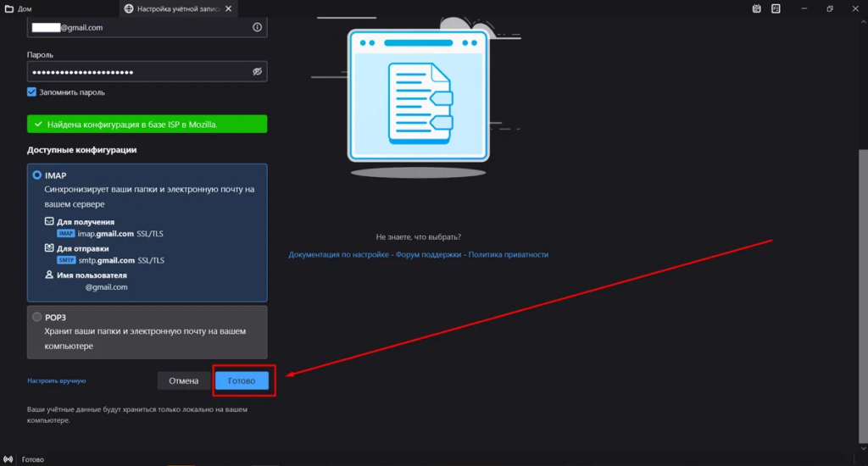Close the Настройка учётной записи tab
The height and width of the screenshot is (466, 868).
click(229, 8)
